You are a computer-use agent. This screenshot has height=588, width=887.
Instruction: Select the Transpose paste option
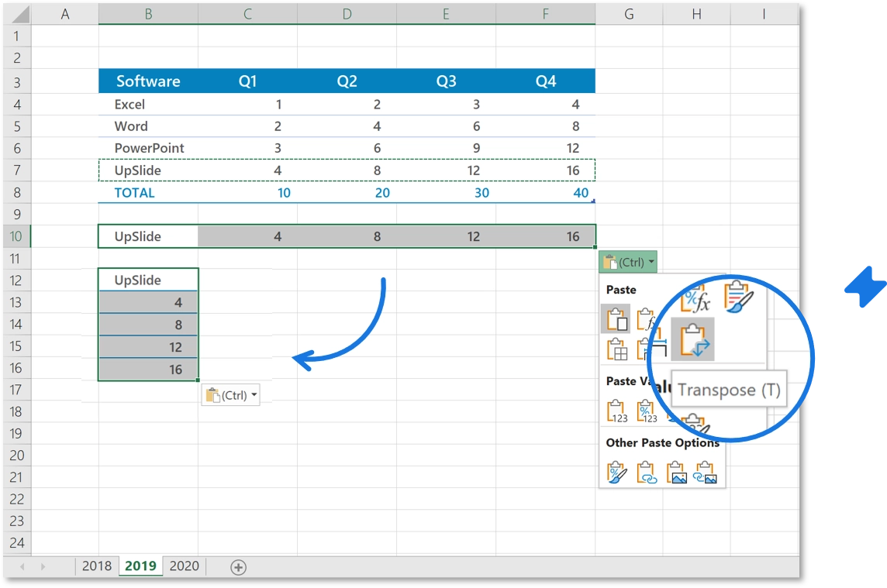pos(693,339)
